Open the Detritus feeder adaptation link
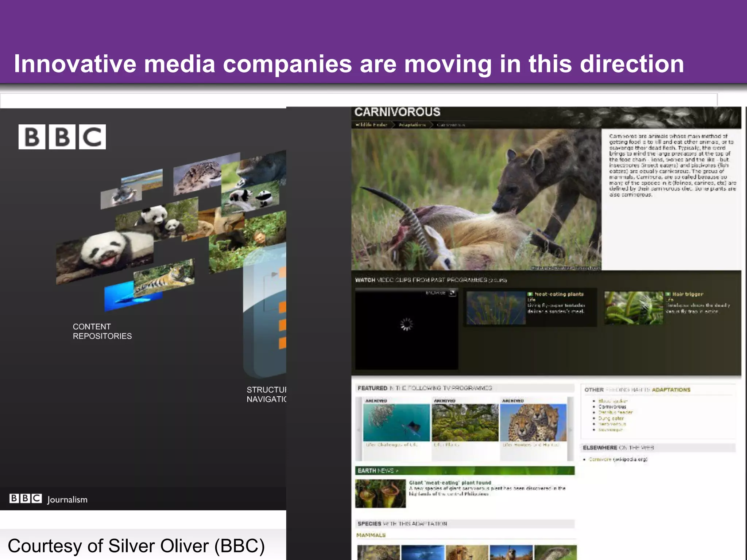The width and height of the screenshot is (747, 560). pyautogui.click(x=615, y=412)
